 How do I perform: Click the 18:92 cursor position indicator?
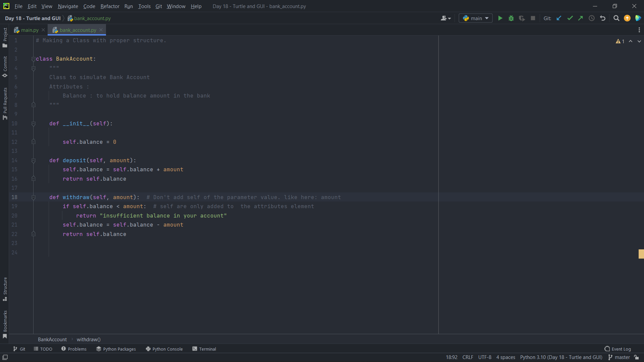click(451, 357)
